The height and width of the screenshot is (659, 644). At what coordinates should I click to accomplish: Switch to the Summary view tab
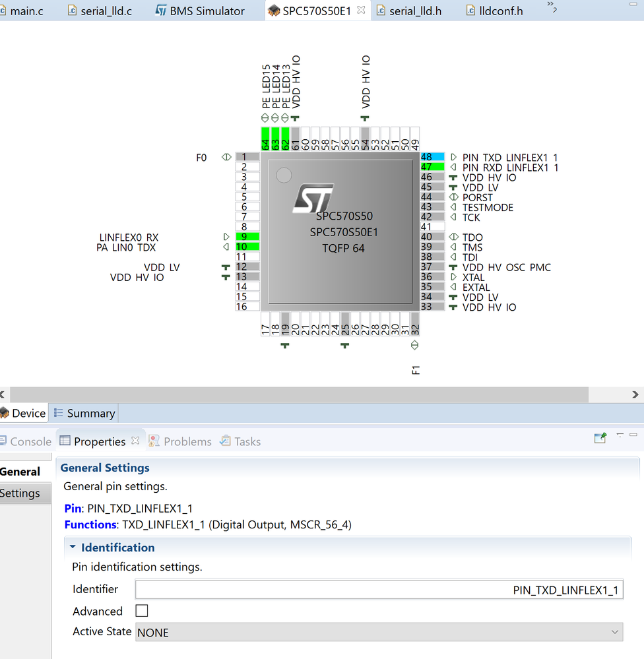tap(84, 414)
